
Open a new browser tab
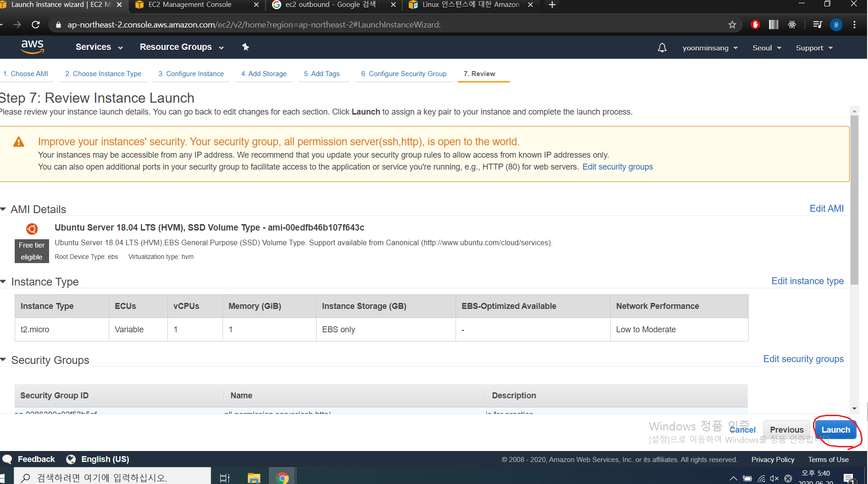point(552,5)
